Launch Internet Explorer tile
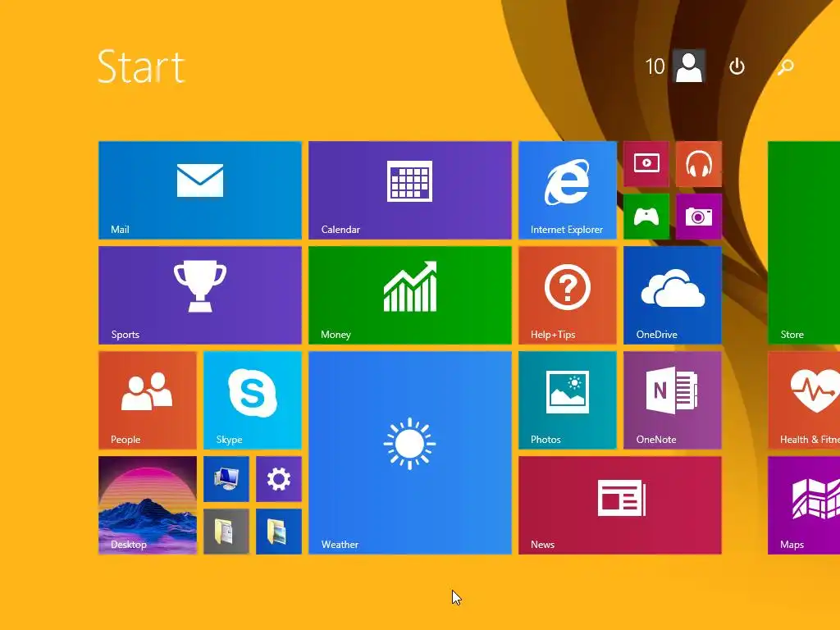 pos(568,190)
